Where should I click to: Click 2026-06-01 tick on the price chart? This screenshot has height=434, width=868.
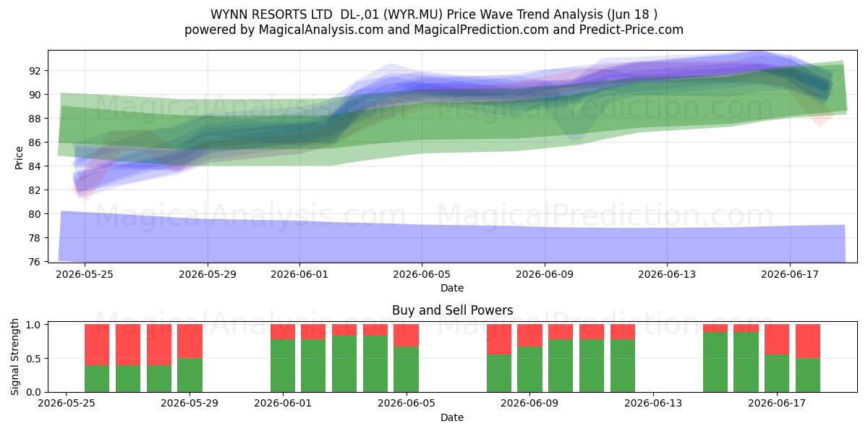pyautogui.click(x=299, y=274)
